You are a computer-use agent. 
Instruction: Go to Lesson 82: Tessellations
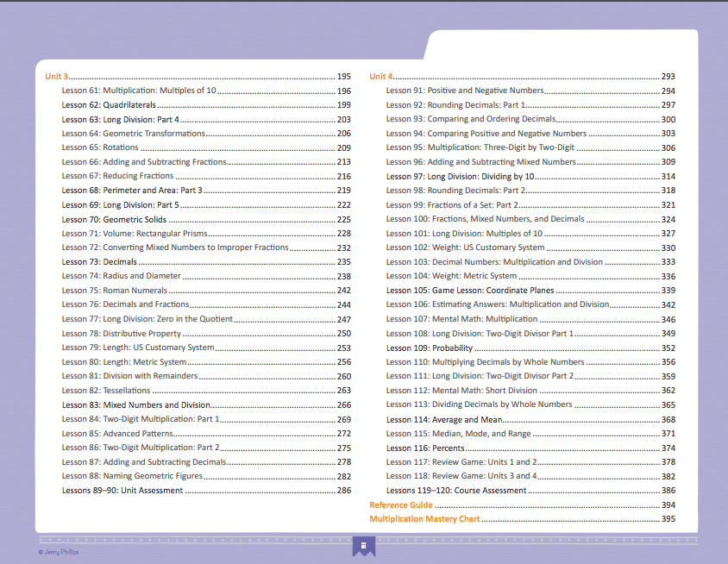pos(106,391)
